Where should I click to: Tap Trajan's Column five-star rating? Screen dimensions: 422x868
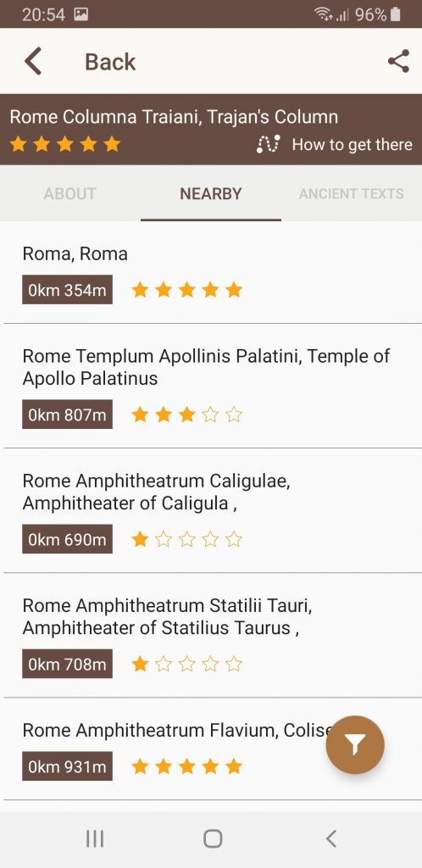point(65,144)
